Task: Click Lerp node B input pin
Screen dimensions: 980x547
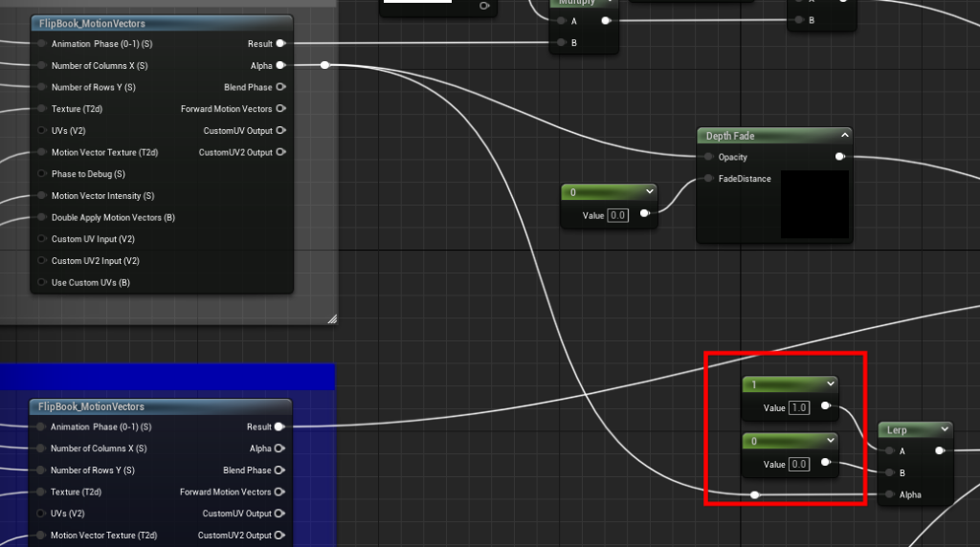Action: (889, 472)
